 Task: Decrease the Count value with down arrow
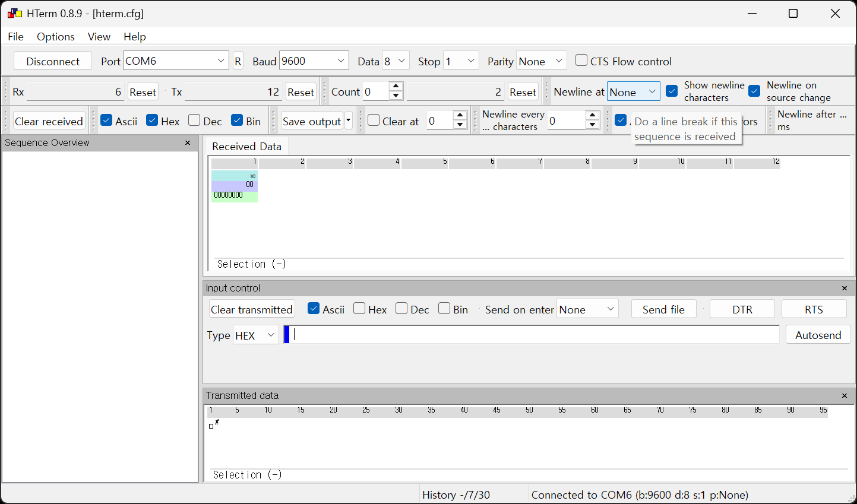coord(396,96)
